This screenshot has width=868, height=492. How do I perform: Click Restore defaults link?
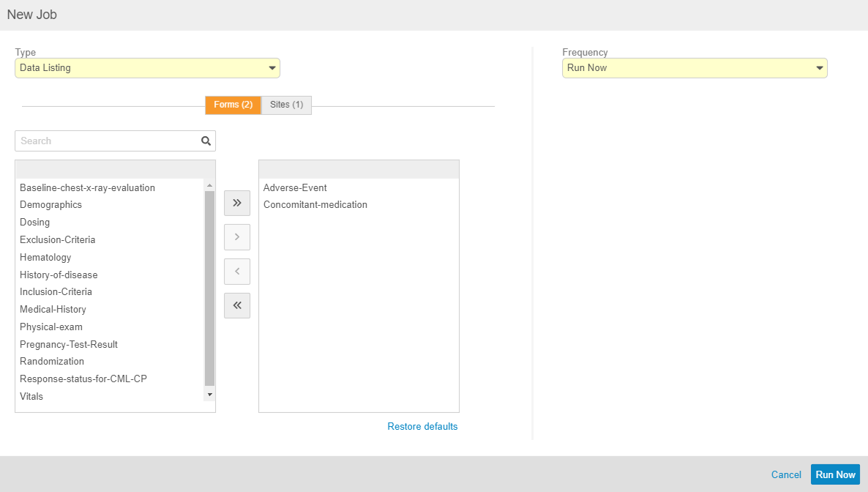(422, 427)
